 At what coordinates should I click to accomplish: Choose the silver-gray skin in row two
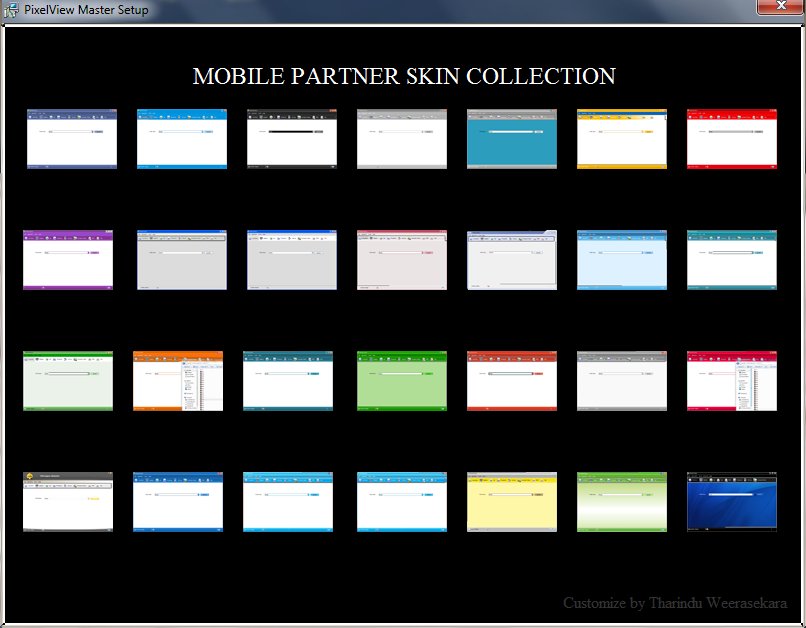coord(181,259)
